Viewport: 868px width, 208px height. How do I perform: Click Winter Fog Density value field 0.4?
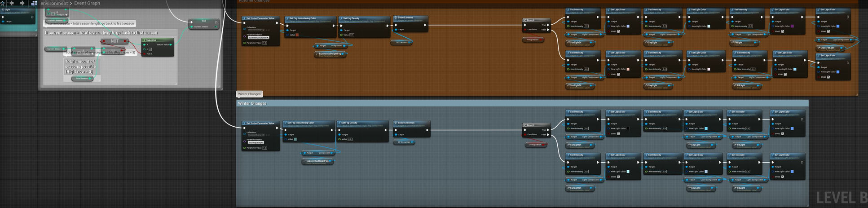click(350, 139)
